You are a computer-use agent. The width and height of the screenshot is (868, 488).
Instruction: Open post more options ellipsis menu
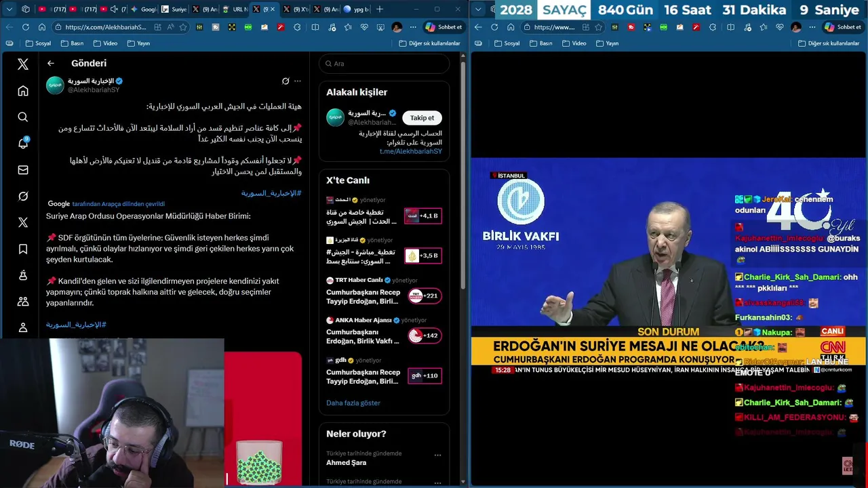click(x=298, y=81)
